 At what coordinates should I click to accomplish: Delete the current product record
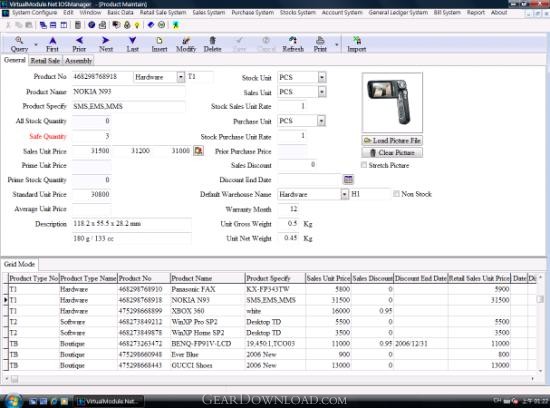[213, 44]
